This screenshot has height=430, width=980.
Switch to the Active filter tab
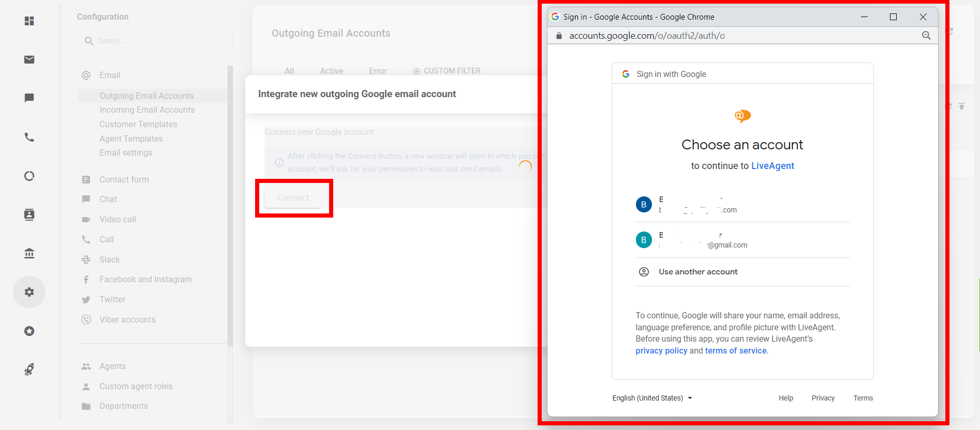click(332, 71)
